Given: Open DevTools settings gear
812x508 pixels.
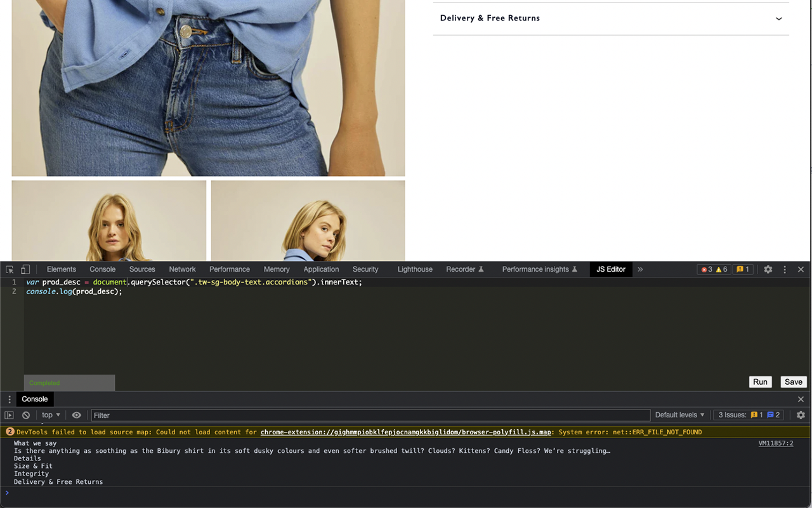Looking at the screenshot, I should pos(768,269).
